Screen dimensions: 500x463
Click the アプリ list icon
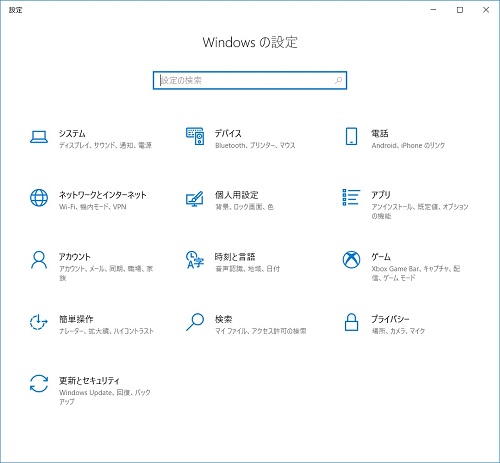[351, 197]
